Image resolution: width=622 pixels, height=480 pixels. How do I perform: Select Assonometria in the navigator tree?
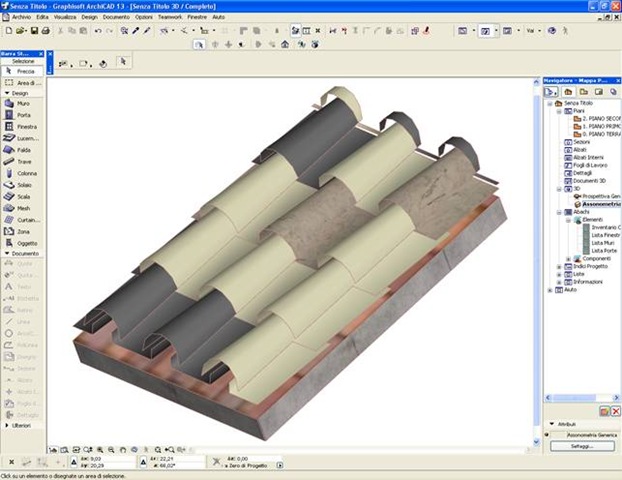point(601,204)
